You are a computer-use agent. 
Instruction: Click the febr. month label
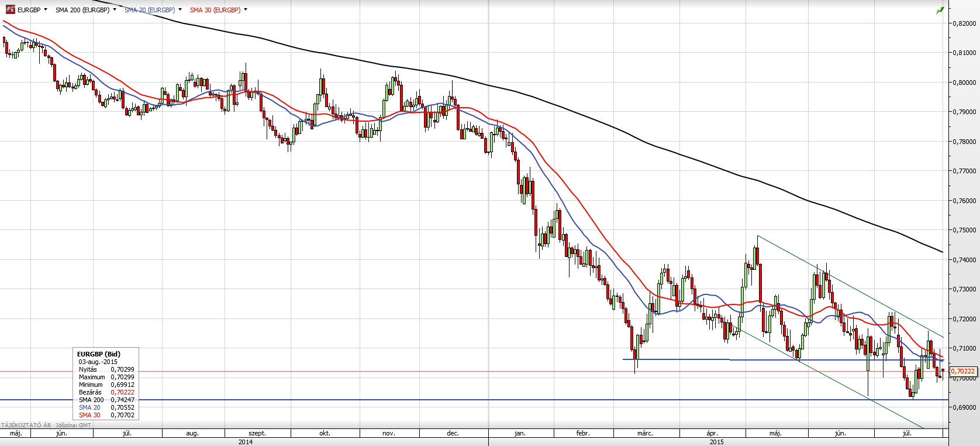click(x=583, y=434)
